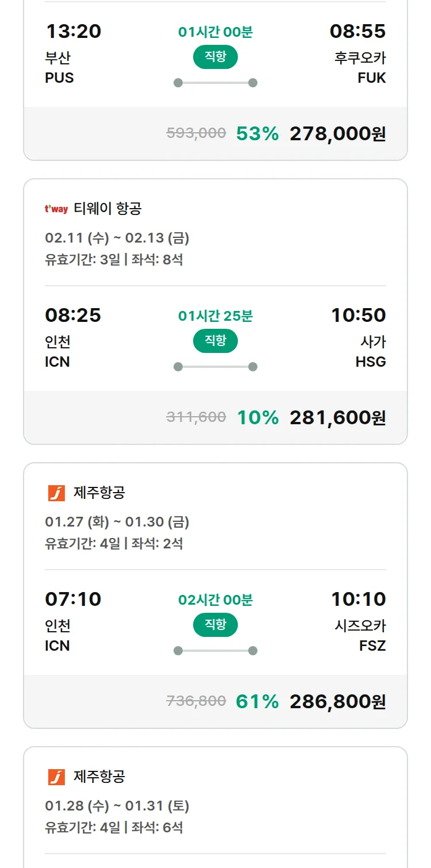Image resolution: width=431 pixels, height=868 pixels.
Task: Click the 직항 badge on Incheon–Saga flight
Action: tap(215, 341)
